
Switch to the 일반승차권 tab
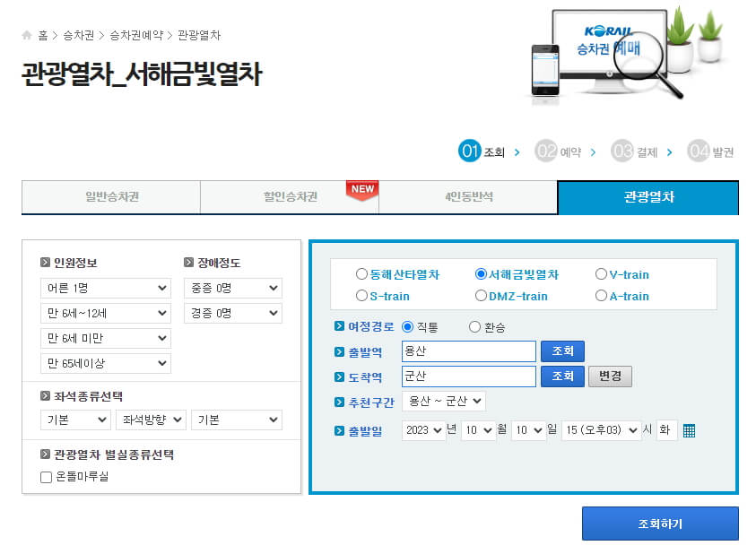[109, 197]
